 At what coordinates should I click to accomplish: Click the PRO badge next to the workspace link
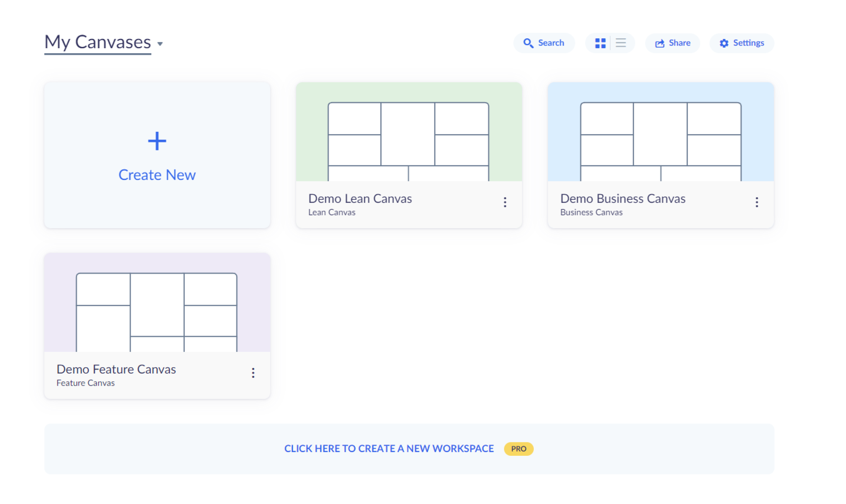coord(518,448)
